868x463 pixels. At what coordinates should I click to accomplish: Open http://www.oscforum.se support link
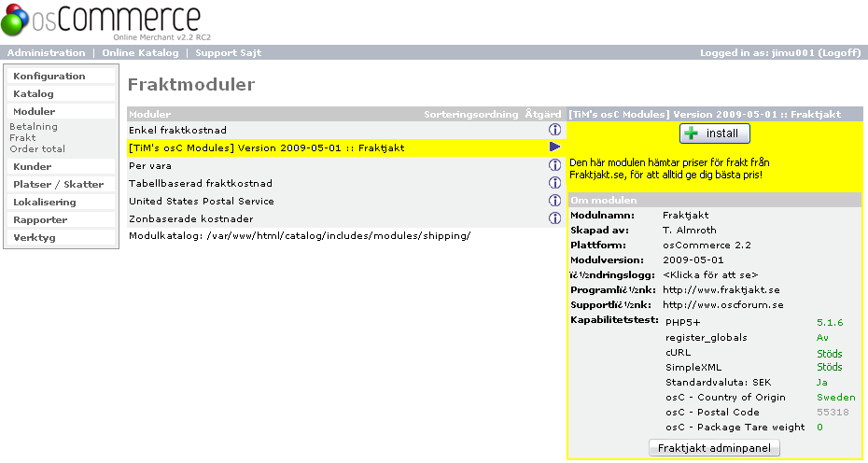tap(723, 304)
